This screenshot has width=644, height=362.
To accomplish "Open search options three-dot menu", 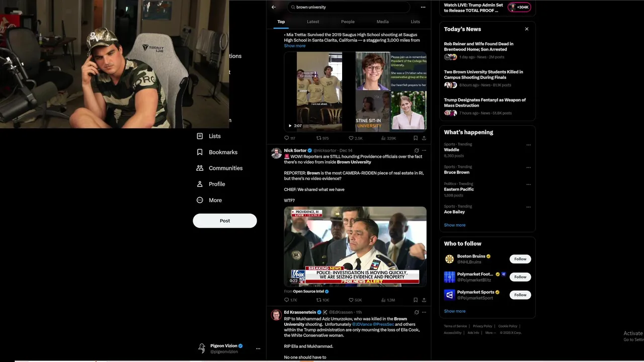I will pyautogui.click(x=423, y=7).
